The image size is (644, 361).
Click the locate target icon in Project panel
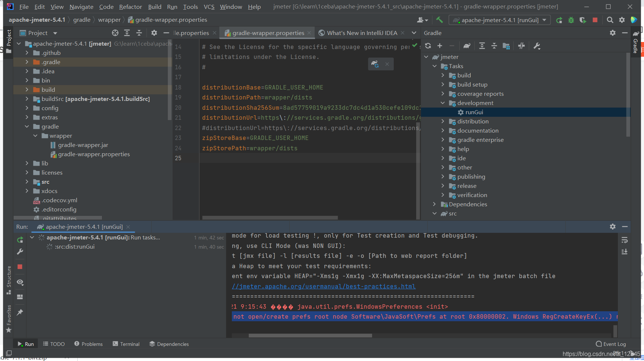click(x=115, y=33)
